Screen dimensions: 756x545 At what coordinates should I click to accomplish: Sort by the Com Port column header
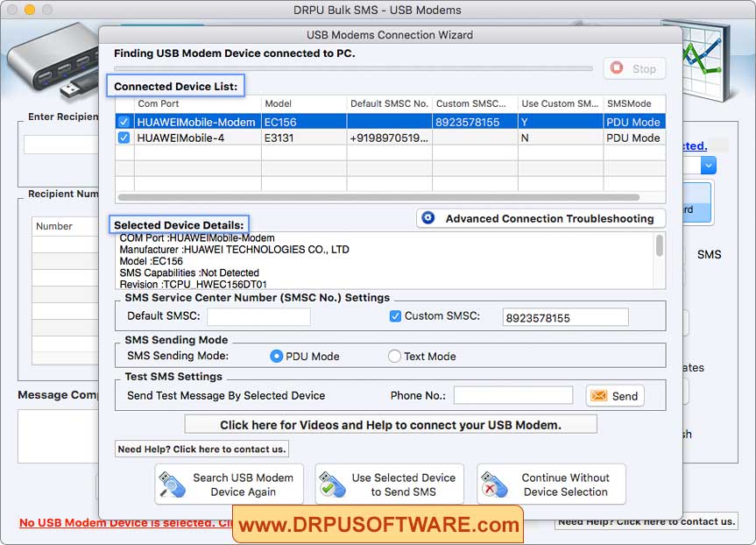198,103
